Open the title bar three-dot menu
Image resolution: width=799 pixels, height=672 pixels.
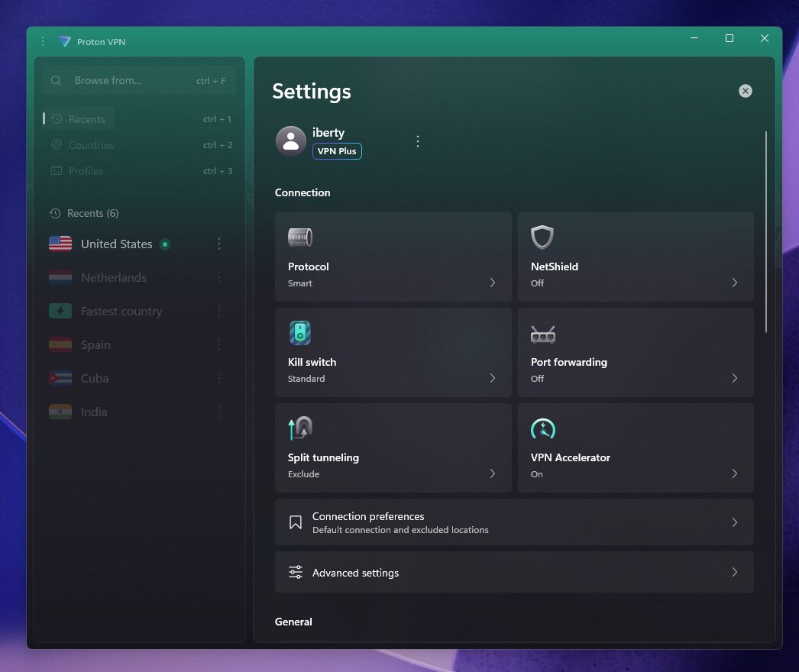pyautogui.click(x=43, y=41)
